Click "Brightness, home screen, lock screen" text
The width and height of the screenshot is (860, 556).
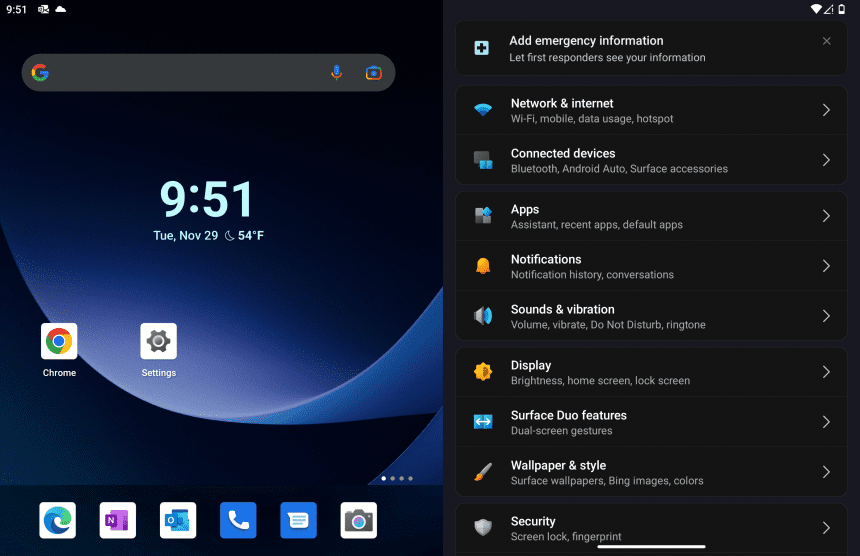coord(601,381)
